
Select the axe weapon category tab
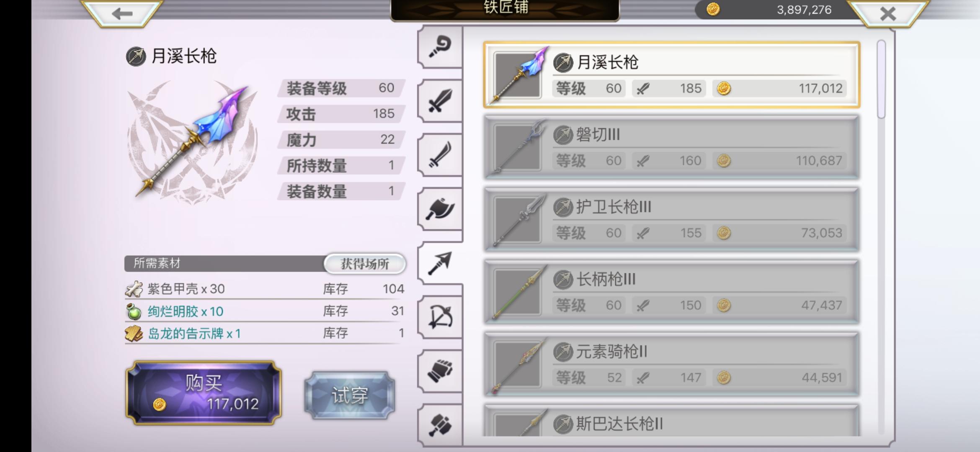coord(440,209)
